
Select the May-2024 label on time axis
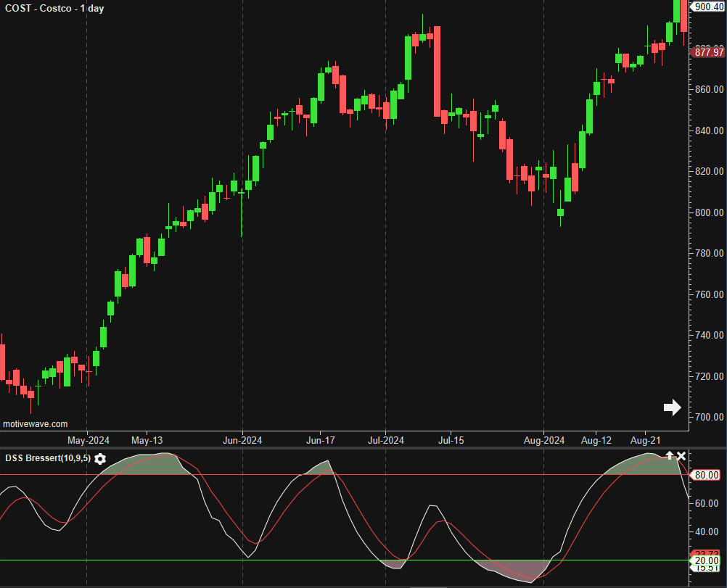click(x=89, y=440)
